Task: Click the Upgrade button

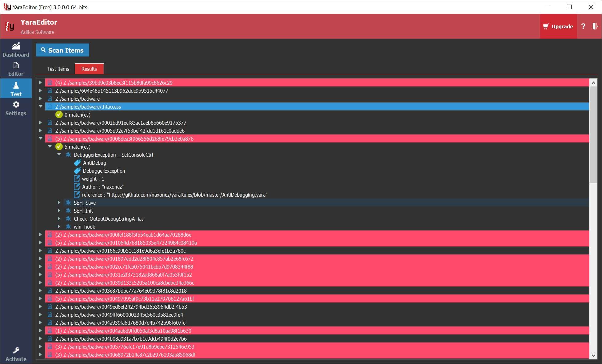Action: pyautogui.click(x=558, y=26)
